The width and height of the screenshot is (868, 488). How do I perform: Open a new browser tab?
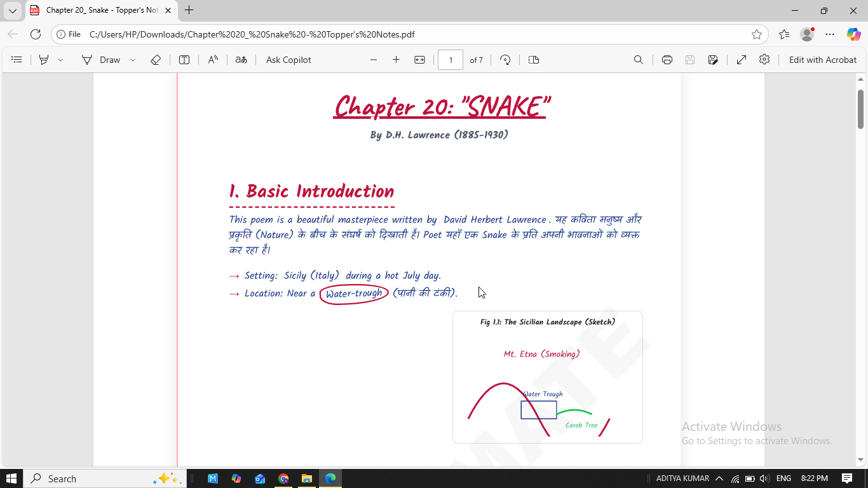(189, 10)
